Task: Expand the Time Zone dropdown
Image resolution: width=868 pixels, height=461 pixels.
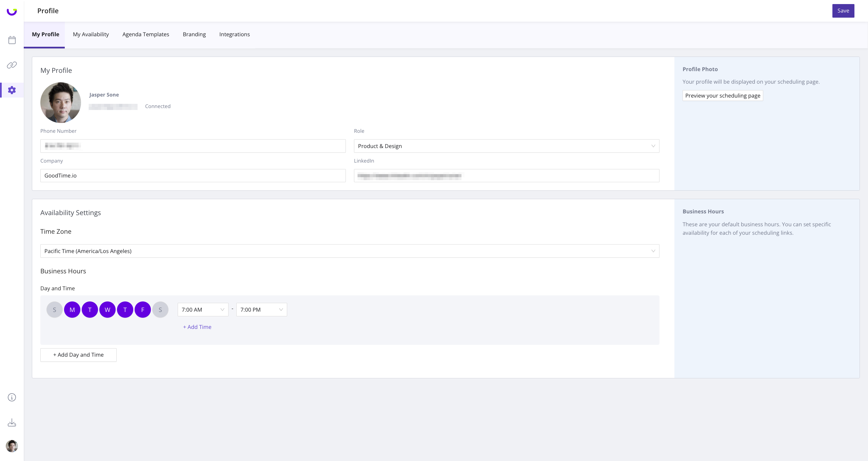Action: pyautogui.click(x=350, y=251)
